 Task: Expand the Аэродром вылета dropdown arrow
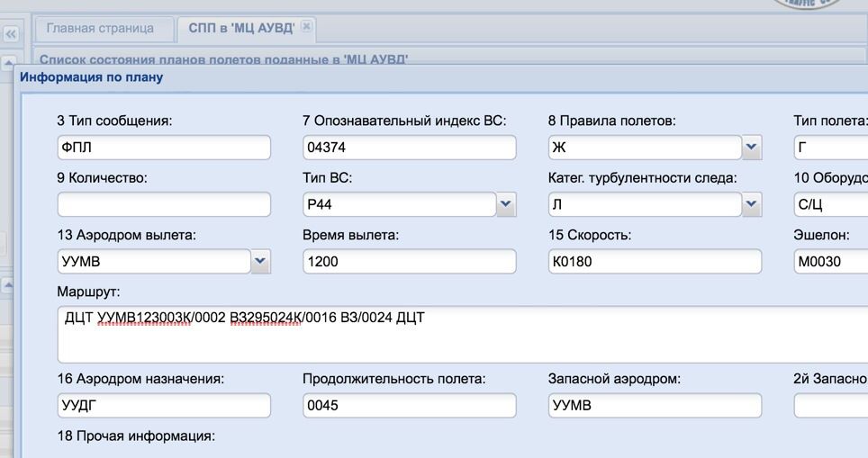pyautogui.click(x=260, y=262)
